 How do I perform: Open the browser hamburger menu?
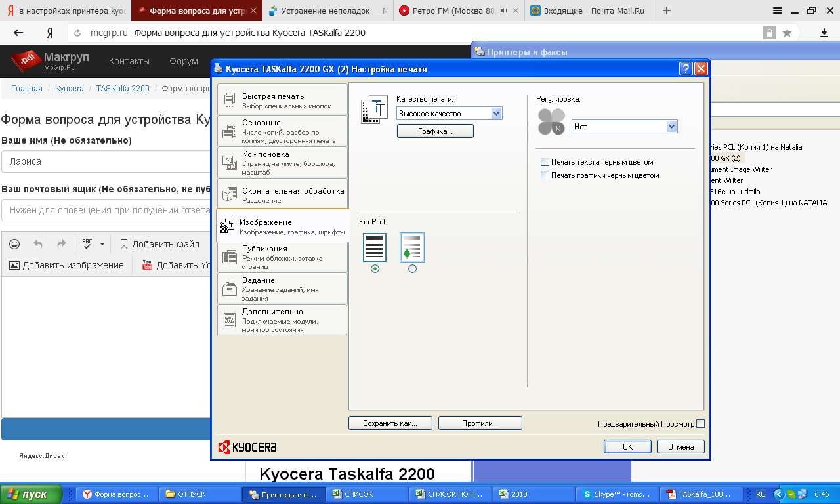coord(778,10)
